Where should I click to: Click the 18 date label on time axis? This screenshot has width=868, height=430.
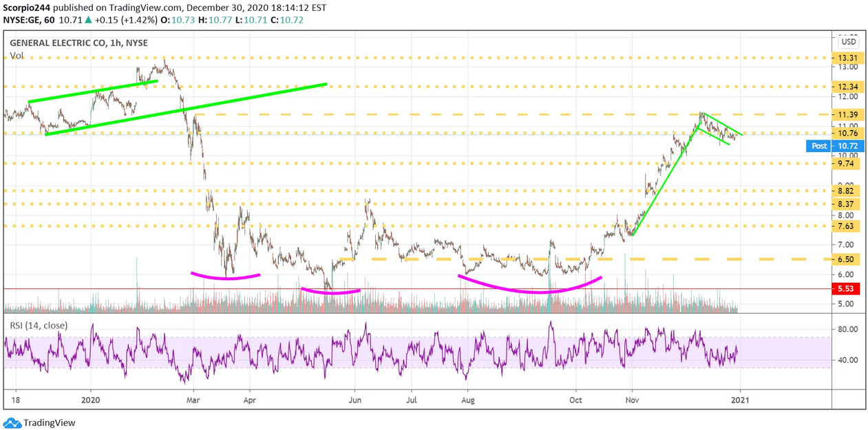(x=14, y=400)
